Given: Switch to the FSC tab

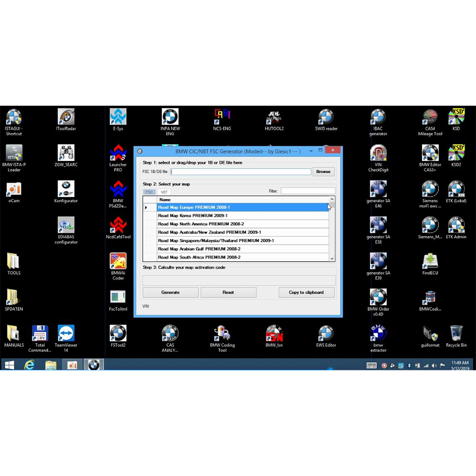Looking at the screenshot, I should pos(149,192).
